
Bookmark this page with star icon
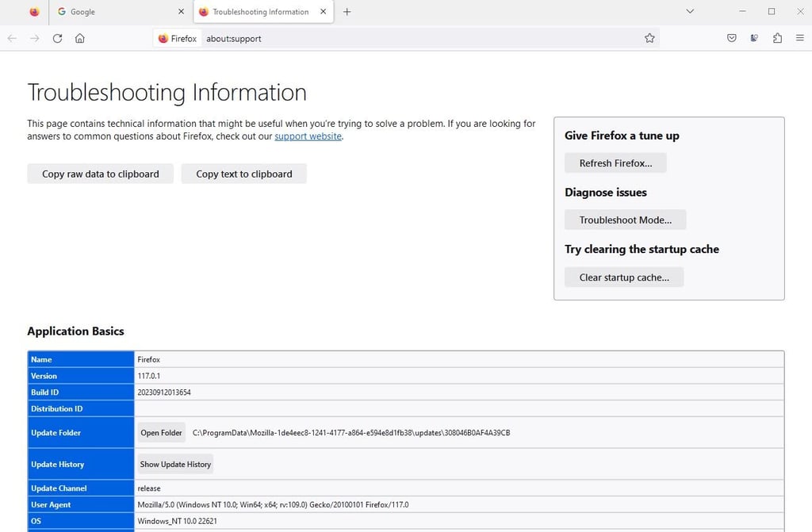(649, 38)
